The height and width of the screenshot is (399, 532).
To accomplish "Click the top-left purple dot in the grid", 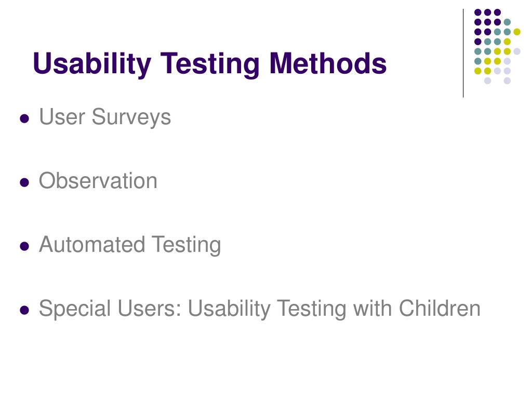I will 478,12.
